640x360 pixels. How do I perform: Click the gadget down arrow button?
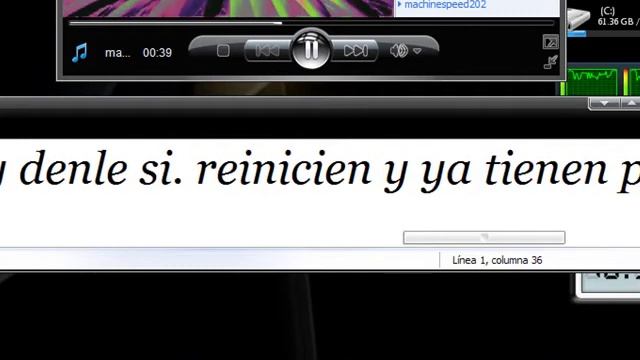click(x=604, y=103)
